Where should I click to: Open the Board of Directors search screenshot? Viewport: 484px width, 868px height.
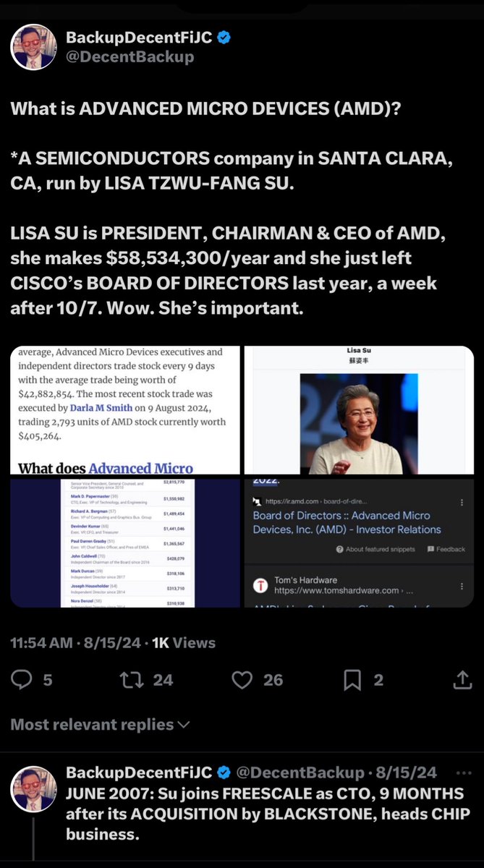pos(360,542)
